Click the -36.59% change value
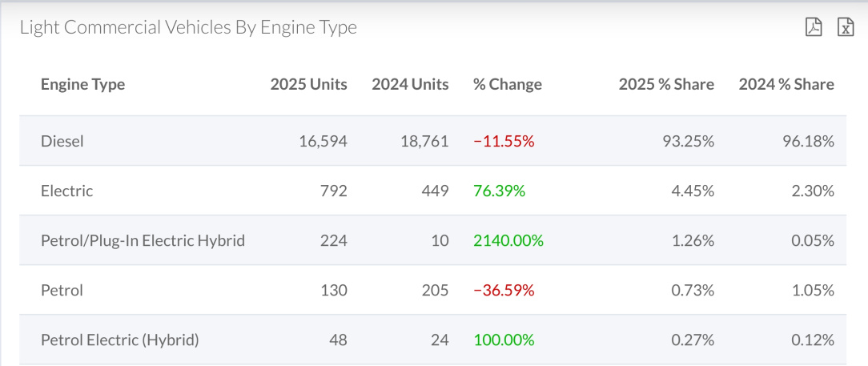The width and height of the screenshot is (868, 366). coord(504,290)
